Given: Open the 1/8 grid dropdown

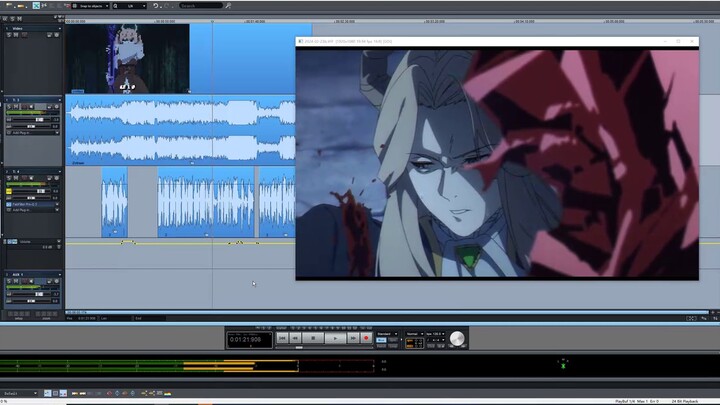Looking at the screenshot, I should (130, 6).
